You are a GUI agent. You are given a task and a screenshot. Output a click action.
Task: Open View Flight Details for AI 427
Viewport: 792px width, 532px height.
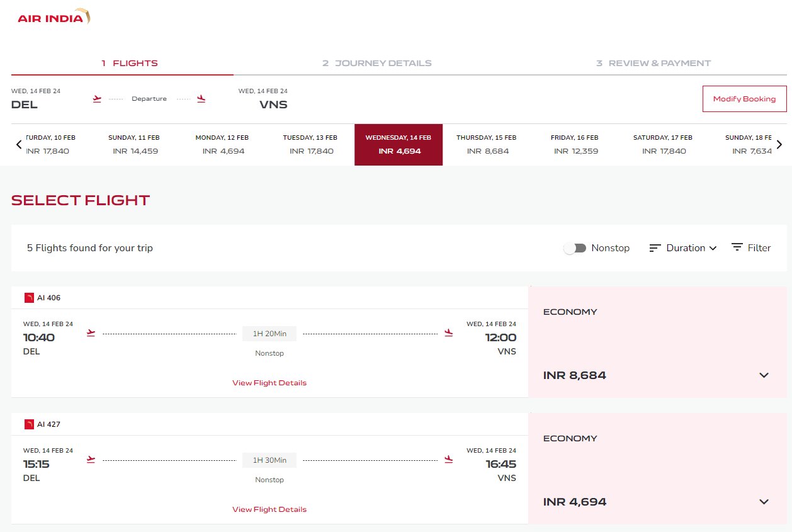[269, 509]
